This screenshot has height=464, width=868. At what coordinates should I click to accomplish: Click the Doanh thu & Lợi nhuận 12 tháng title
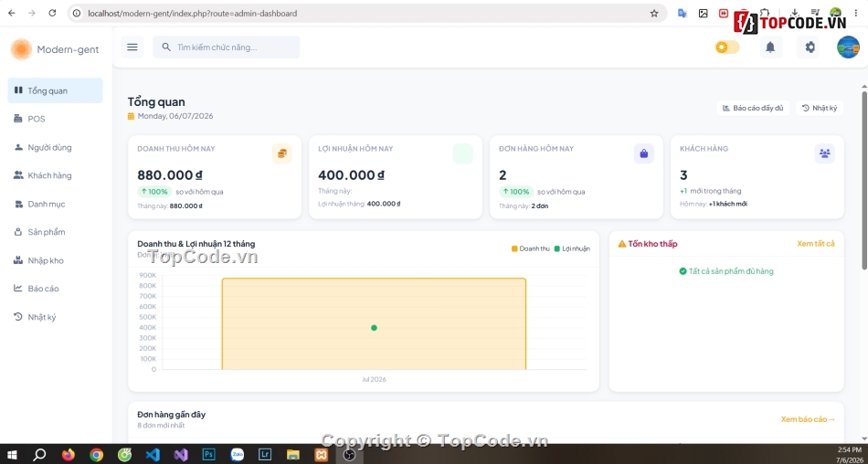click(196, 244)
